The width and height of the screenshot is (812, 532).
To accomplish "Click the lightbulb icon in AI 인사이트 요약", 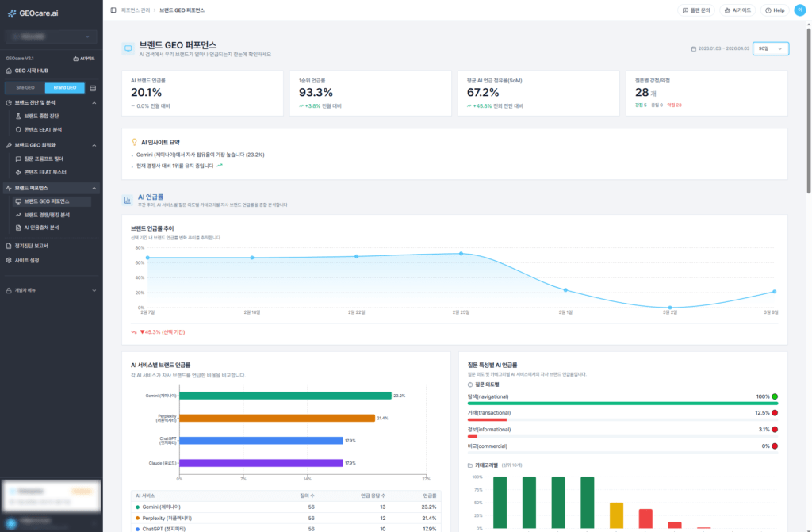I will (x=133, y=142).
